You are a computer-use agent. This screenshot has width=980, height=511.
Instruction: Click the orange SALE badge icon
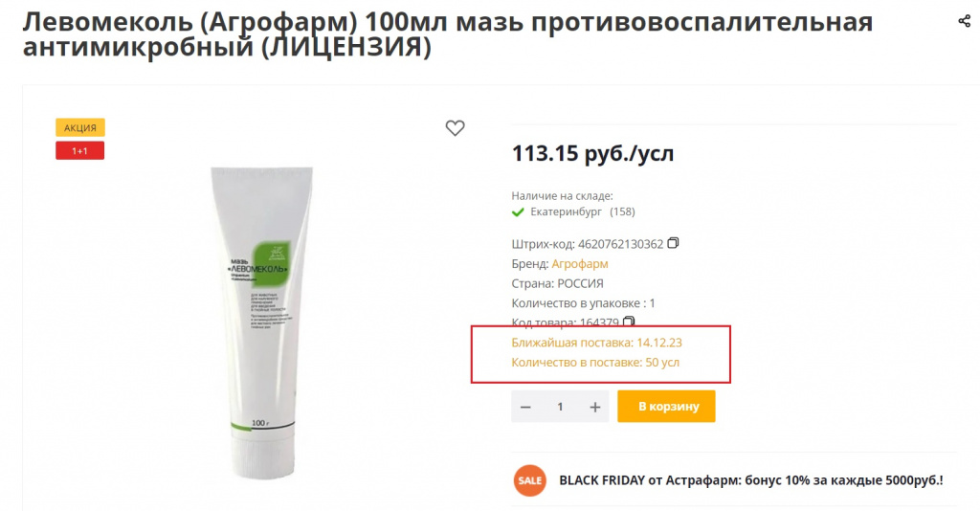click(x=529, y=480)
